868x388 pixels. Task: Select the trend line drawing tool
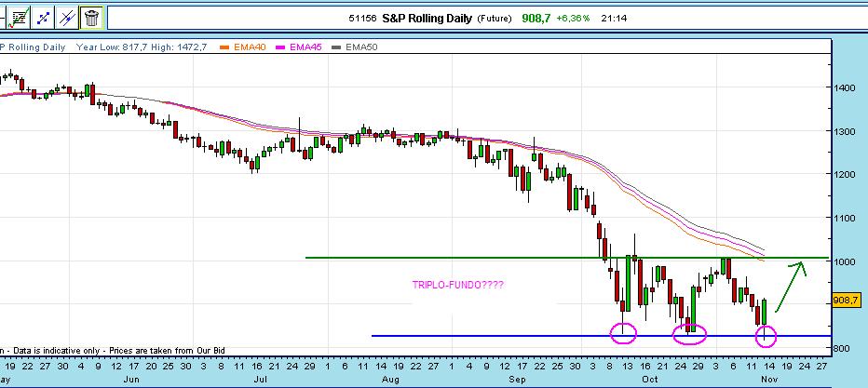click(43, 18)
